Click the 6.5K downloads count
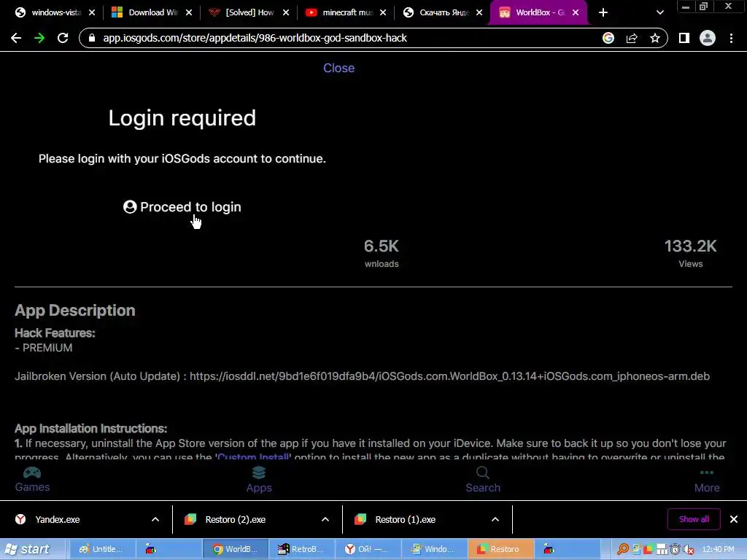Viewport: 747px width, 560px height. (x=382, y=246)
